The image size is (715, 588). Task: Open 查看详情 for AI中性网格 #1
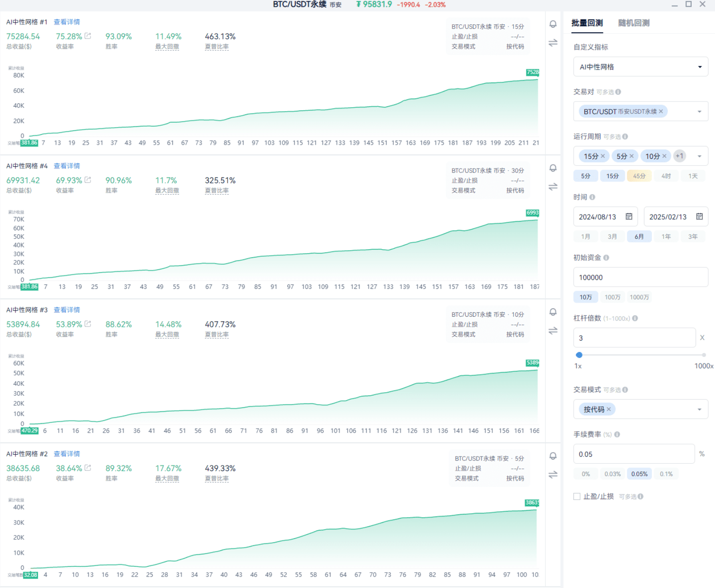click(67, 22)
